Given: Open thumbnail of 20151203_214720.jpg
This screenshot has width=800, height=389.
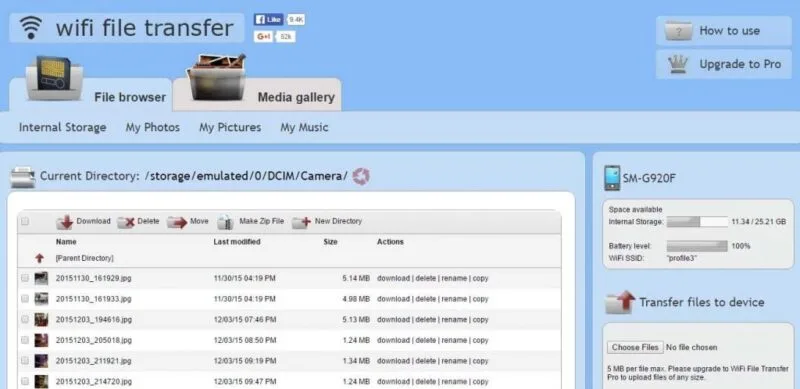Looking at the screenshot, I should pos(41,381).
